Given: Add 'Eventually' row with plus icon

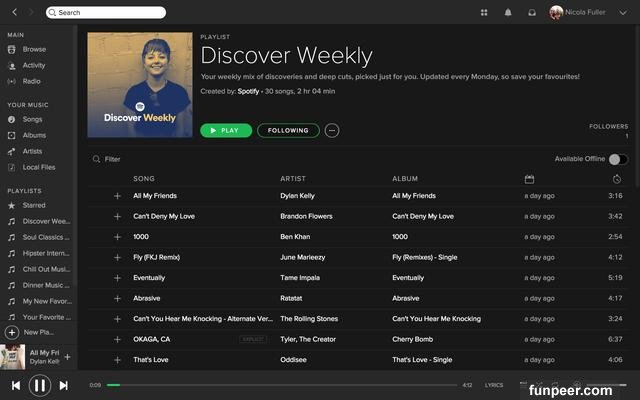Looking at the screenshot, I should coord(117,278).
